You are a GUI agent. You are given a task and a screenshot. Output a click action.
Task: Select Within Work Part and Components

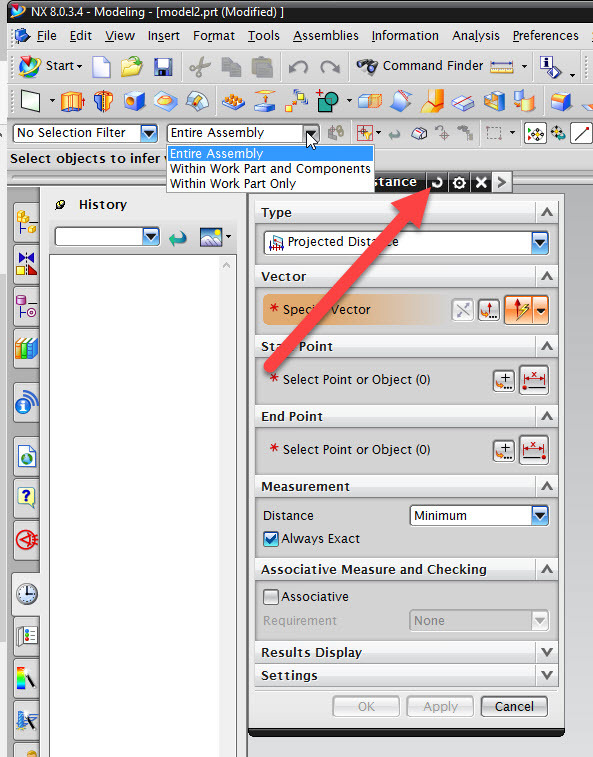[x=270, y=168]
